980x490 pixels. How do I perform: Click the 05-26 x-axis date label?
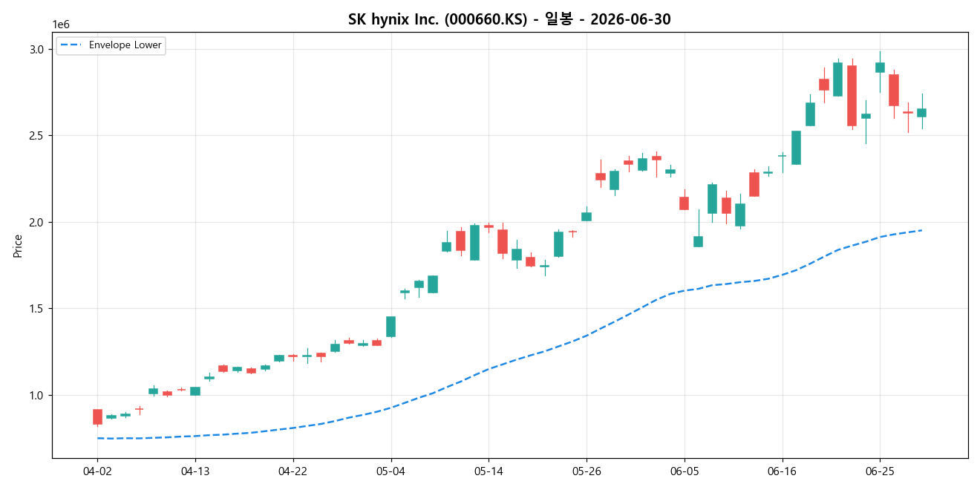(x=587, y=471)
